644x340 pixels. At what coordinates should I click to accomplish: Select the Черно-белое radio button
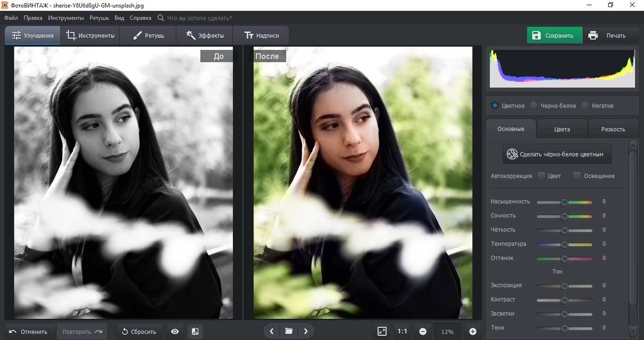point(534,105)
